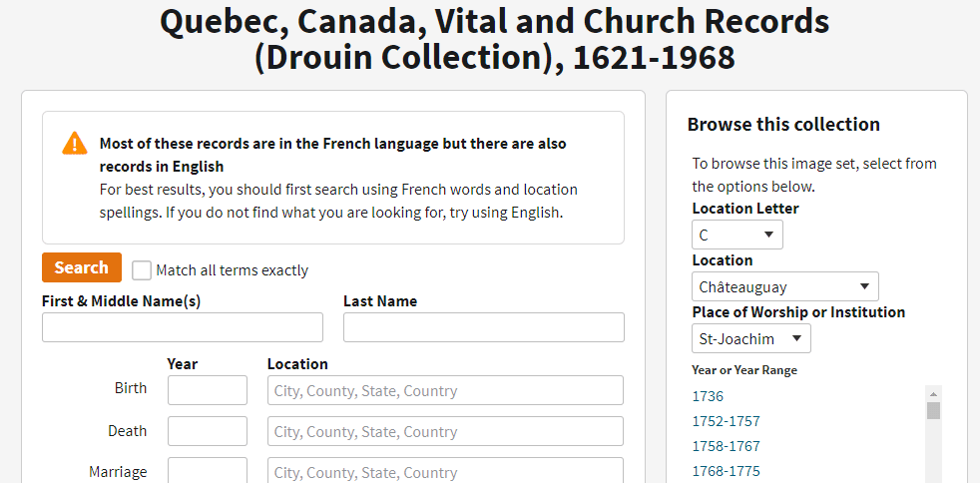Click the orange warning triangle icon

pyautogui.click(x=75, y=144)
